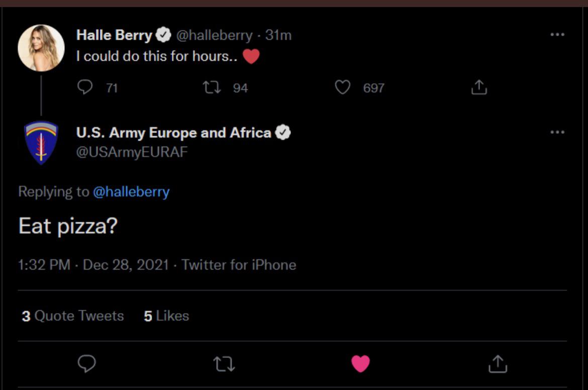Reply to the U.S. Army tweet
The image size is (588, 390).
point(86,363)
